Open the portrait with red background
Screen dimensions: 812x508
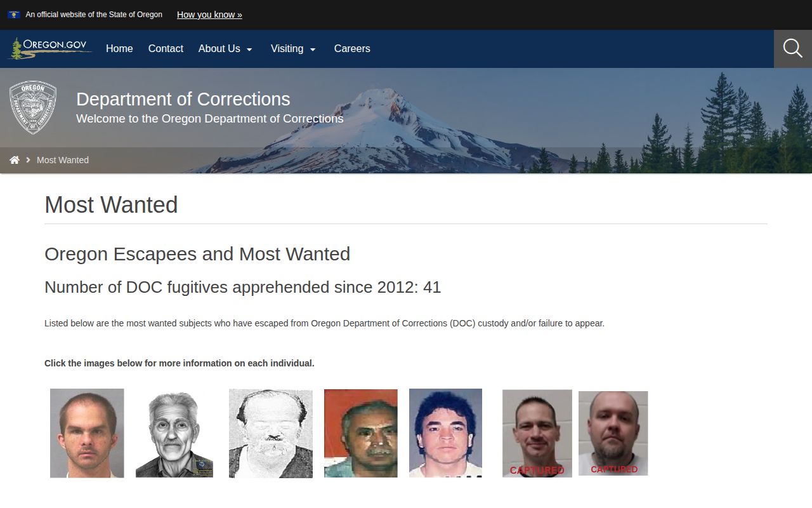tap(361, 433)
